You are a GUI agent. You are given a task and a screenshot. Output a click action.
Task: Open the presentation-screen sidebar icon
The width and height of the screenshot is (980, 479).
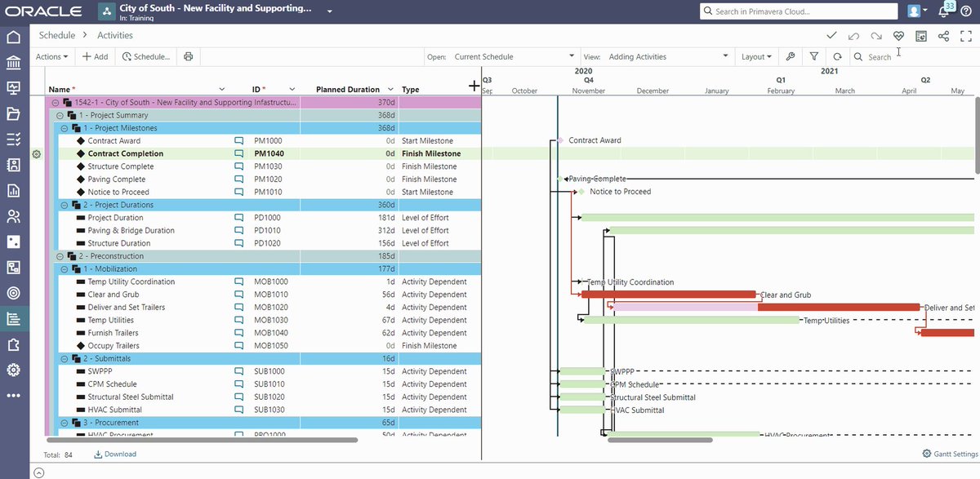pos(13,88)
